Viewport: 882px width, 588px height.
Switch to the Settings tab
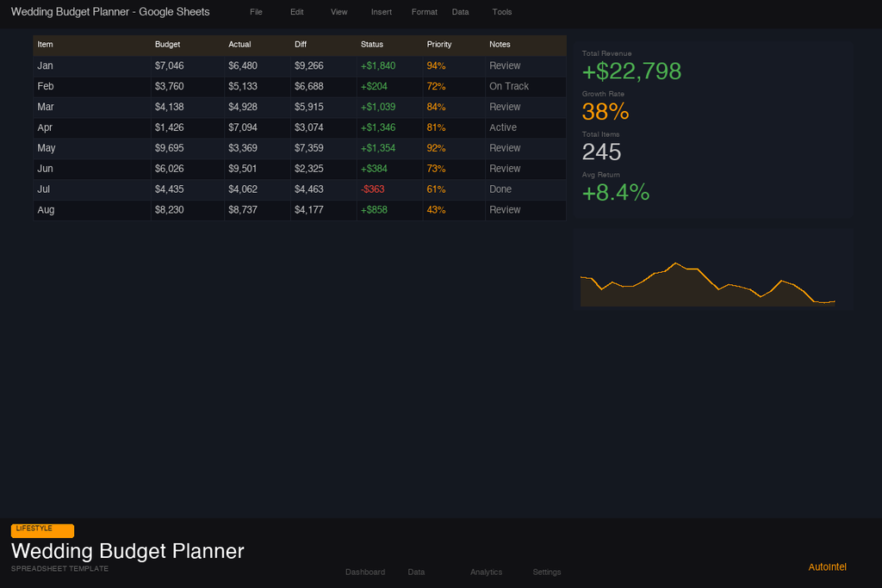coord(547,572)
